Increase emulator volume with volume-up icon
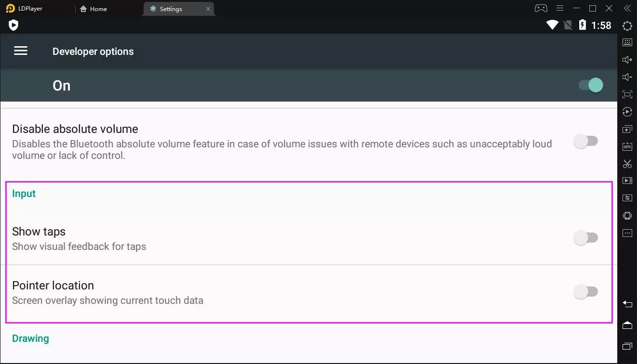Image resolution: width=637 pixels, height=364 pixels. (627, 59)
